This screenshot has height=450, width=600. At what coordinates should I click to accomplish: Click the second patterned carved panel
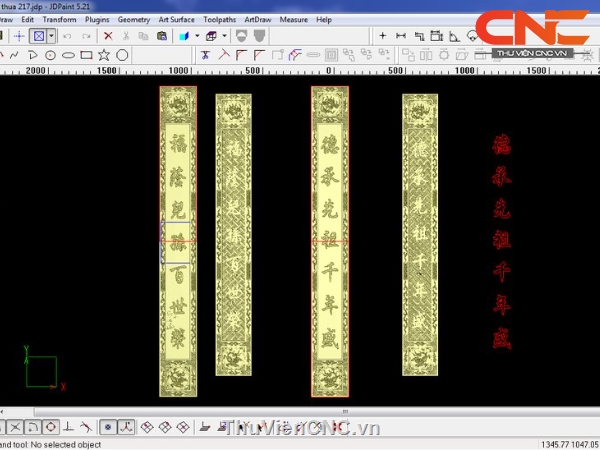(233, 235)
